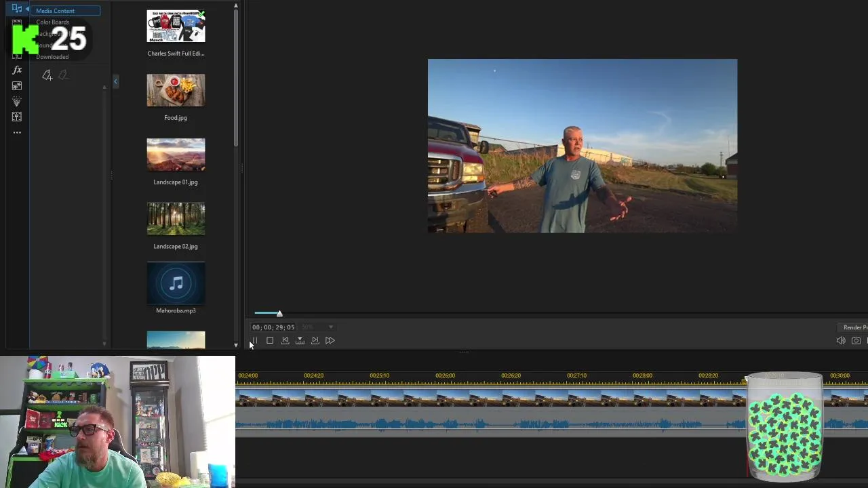
Task: Open the Particle room icon
Action: (17, 101)
